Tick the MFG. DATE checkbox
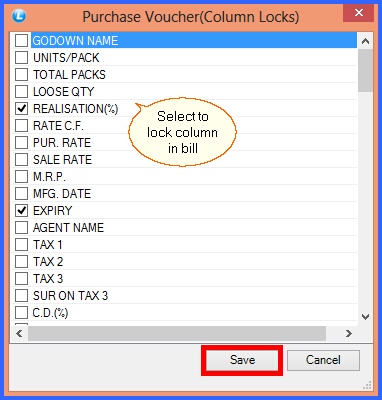The width and height of the screenshot is (382, 400). pyautogui.click(x=21, y=194)
